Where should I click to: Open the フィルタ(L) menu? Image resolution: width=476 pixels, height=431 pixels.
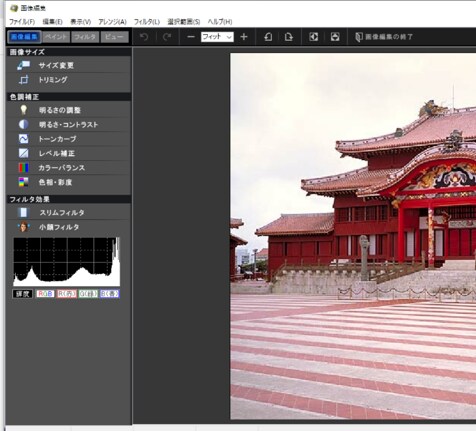(x=147, y=22)
